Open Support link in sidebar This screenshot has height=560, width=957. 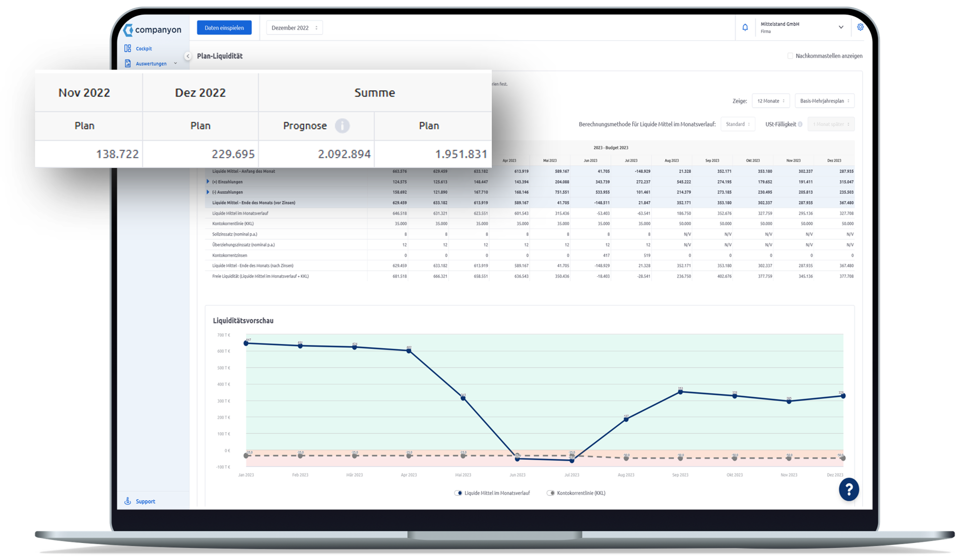click(x=145, y=501)
